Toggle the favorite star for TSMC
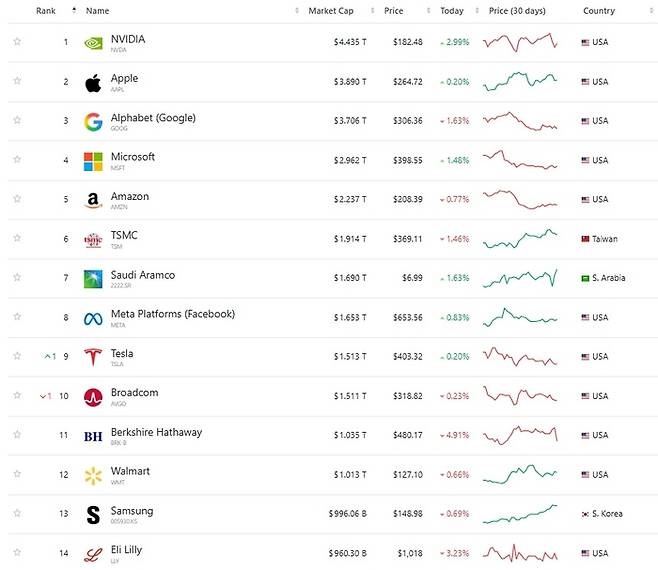658x570 pixels. click(17, 239)
